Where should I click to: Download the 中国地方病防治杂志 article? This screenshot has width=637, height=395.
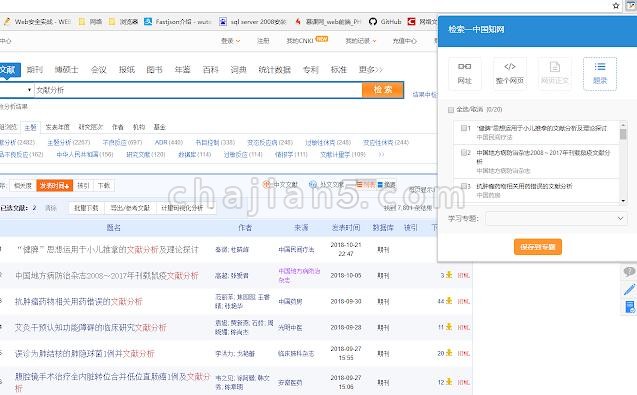tap(449, 275)
